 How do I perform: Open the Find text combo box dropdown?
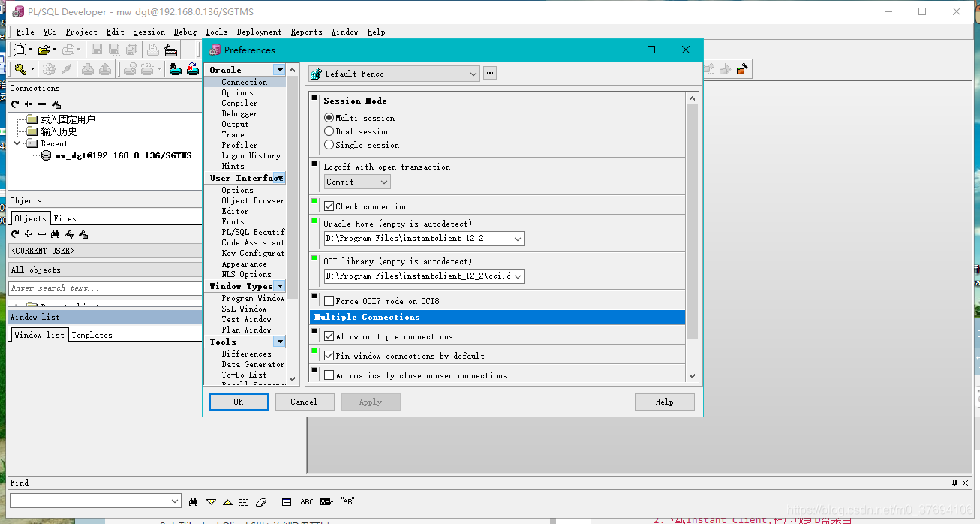[x=175, y=501]
